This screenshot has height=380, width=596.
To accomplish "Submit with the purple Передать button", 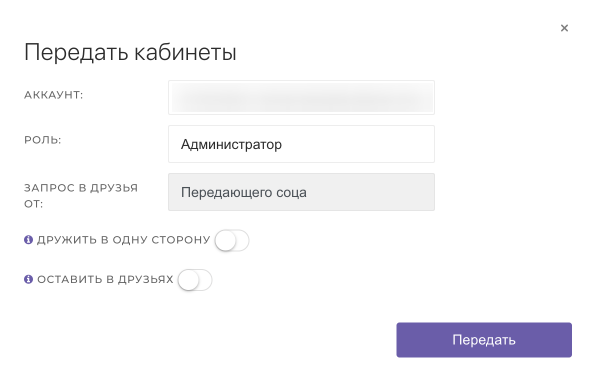I will pyautogui.click(x=484, y=340).
